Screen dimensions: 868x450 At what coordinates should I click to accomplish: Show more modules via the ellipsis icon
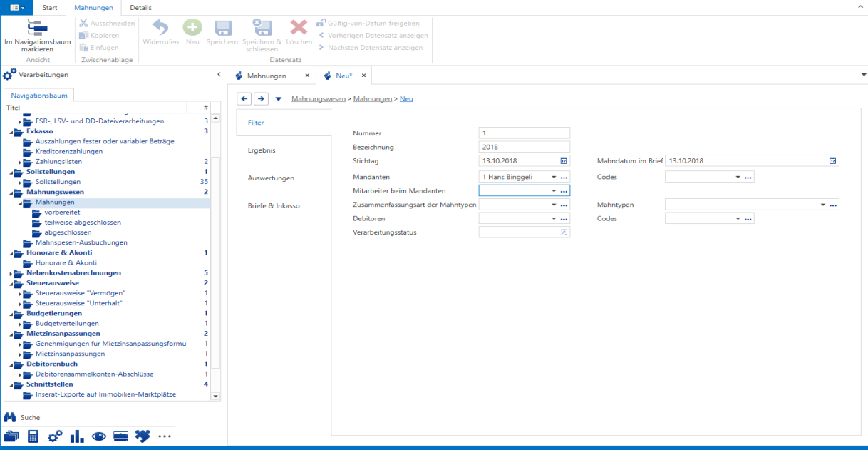click(165, 436)
